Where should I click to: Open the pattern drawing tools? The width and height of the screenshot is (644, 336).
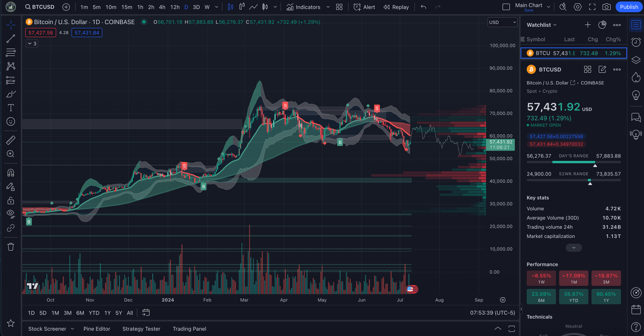coord(11,66)
